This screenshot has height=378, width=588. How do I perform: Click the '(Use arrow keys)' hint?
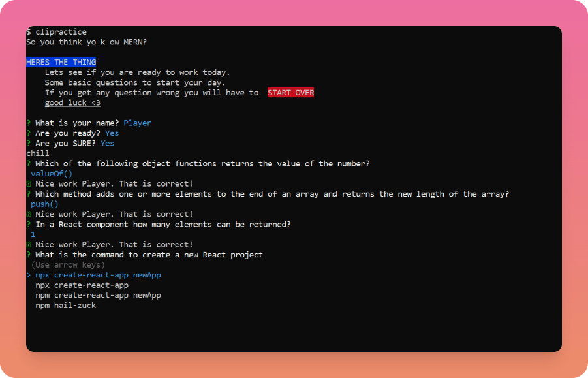(68, 265)
